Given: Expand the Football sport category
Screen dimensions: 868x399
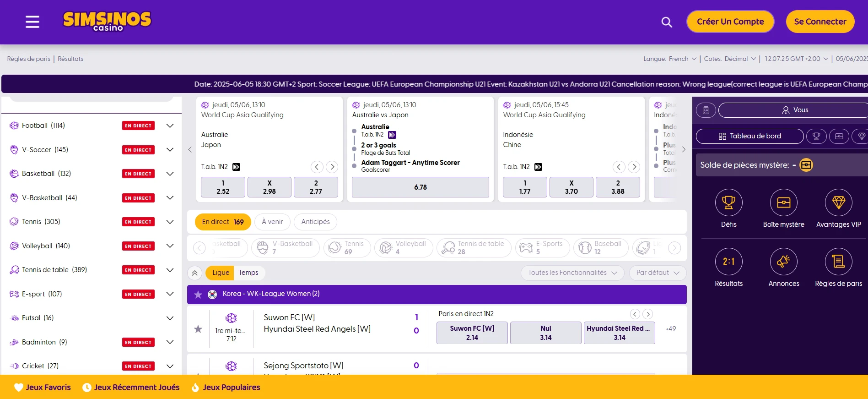Looking at the screenshot, I should tap(170, 126).
